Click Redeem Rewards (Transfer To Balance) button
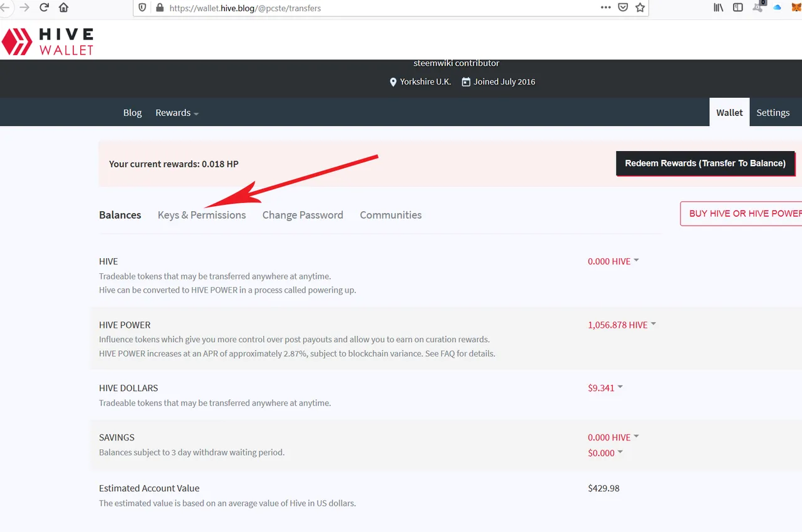 click(x=706, y=163)
